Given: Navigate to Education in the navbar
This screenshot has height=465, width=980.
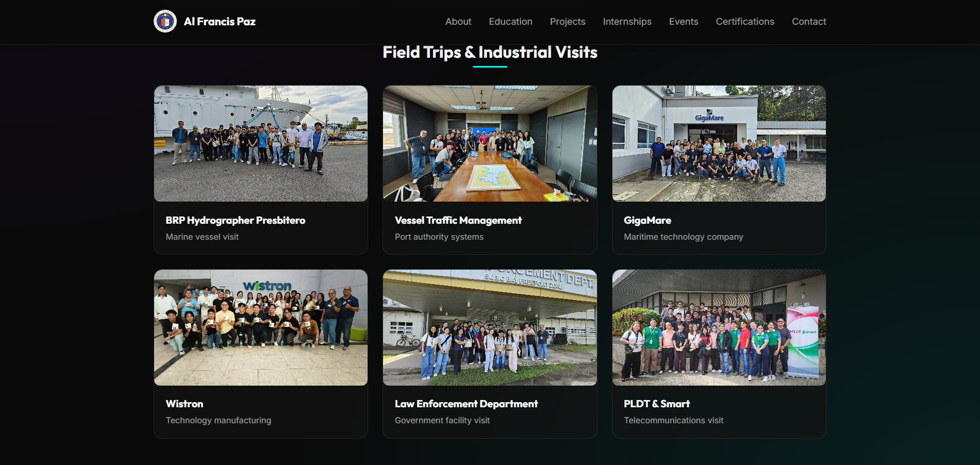Looking at the screenshot, I should pyautogui.click(x=510, y=22).
